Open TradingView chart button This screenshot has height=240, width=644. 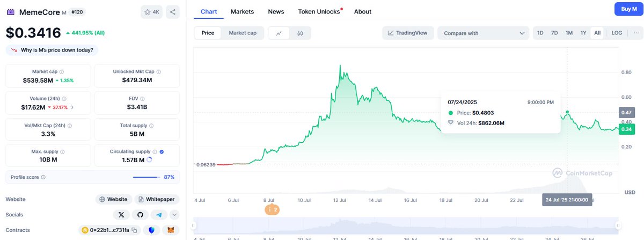[x=408, y=33]
